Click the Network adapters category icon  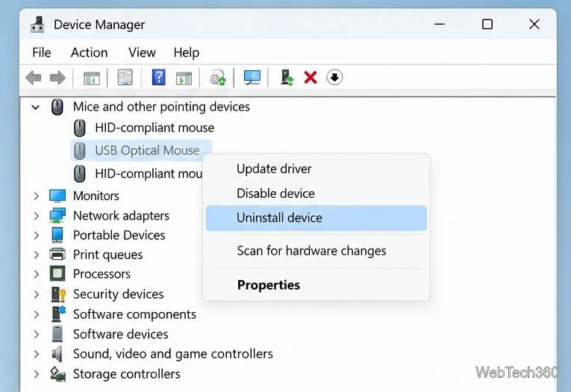coord(57,215)
